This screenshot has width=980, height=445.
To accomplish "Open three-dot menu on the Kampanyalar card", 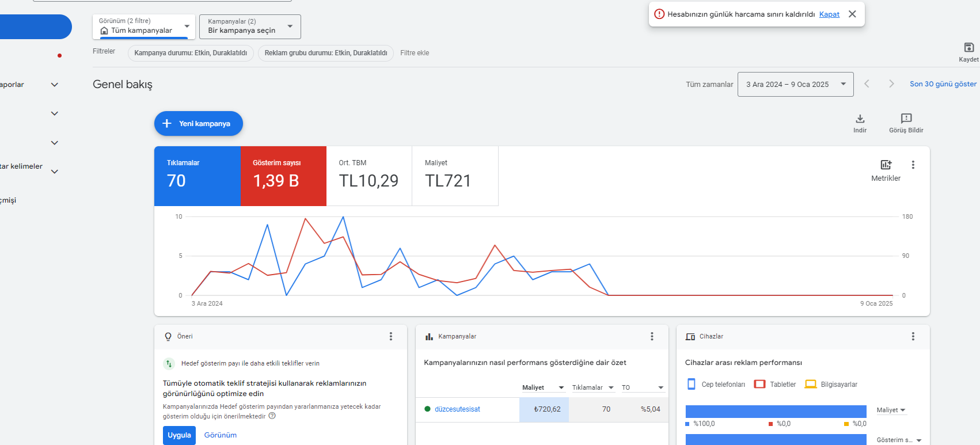I will click(652, 336).
